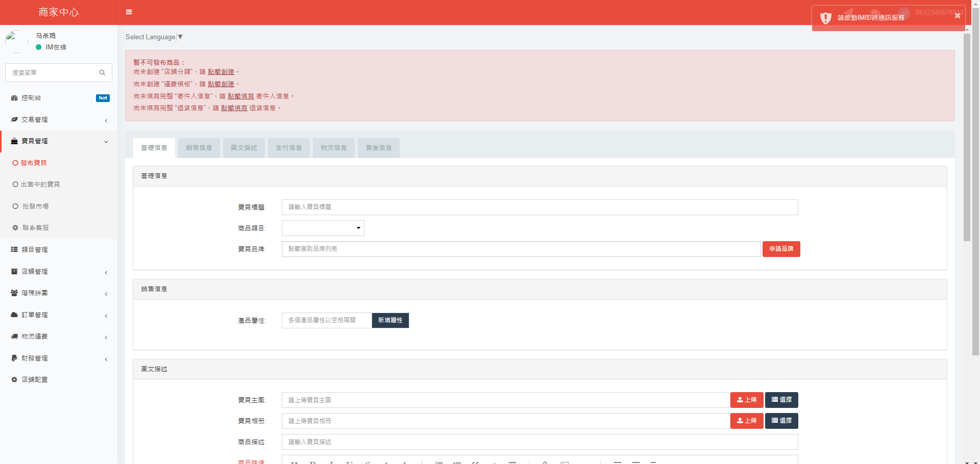Click the 申請品牌 button
This screenshot has height=464, width=980.
coord(781,249)
